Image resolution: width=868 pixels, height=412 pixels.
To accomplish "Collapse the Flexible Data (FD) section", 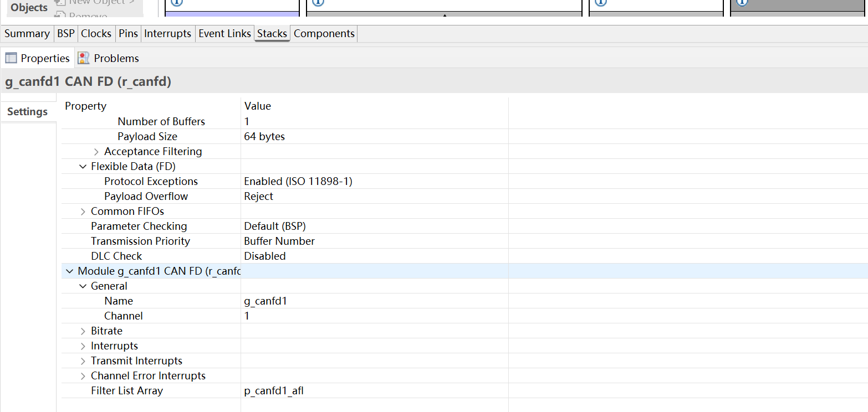I will click(83, 167).
